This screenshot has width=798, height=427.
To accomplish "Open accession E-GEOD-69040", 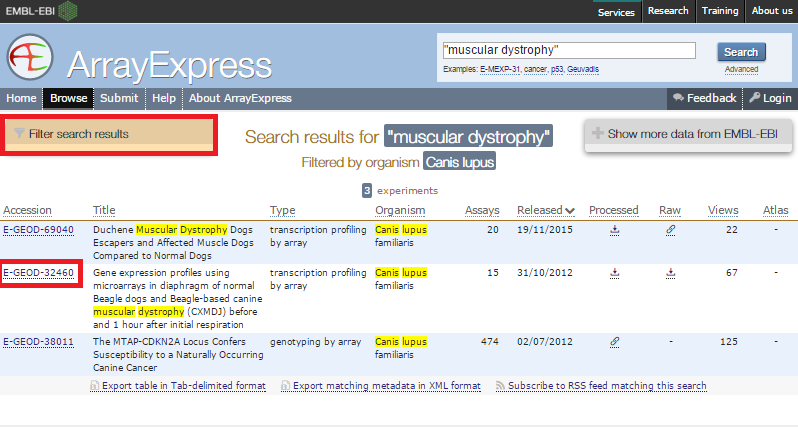I will coord(38,230).
